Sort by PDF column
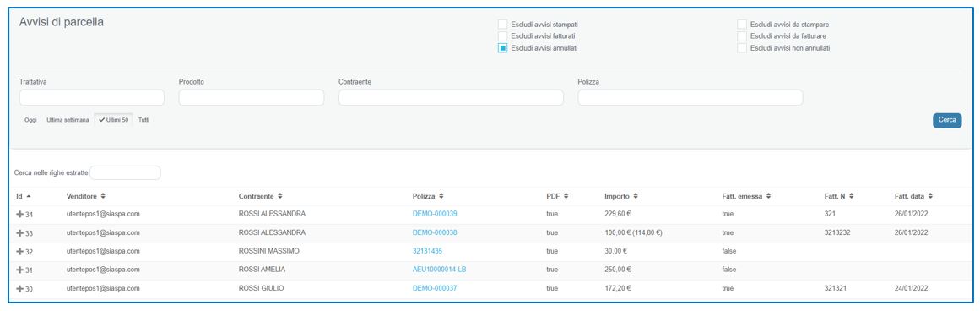The width and height of the screenshot is (980, 311). click(566, 196)
